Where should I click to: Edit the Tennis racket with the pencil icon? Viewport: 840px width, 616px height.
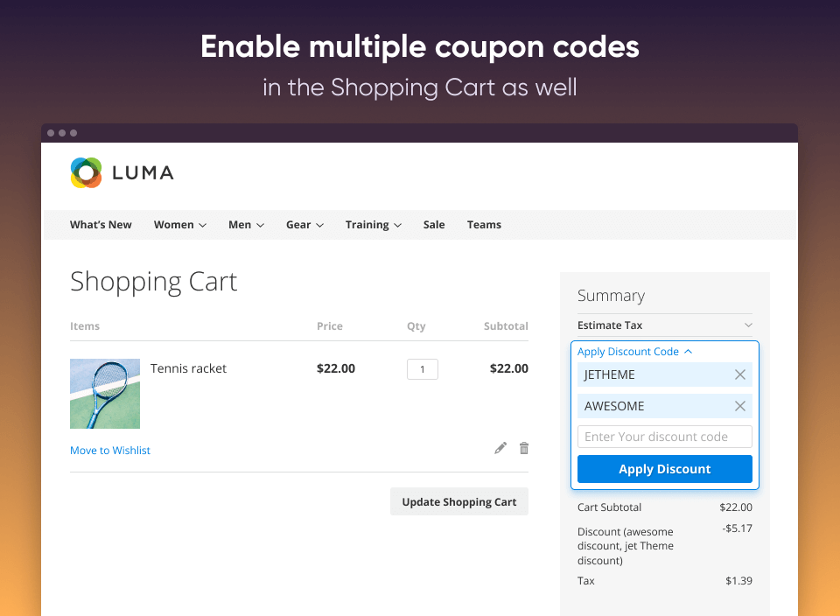tap(500, 447)
